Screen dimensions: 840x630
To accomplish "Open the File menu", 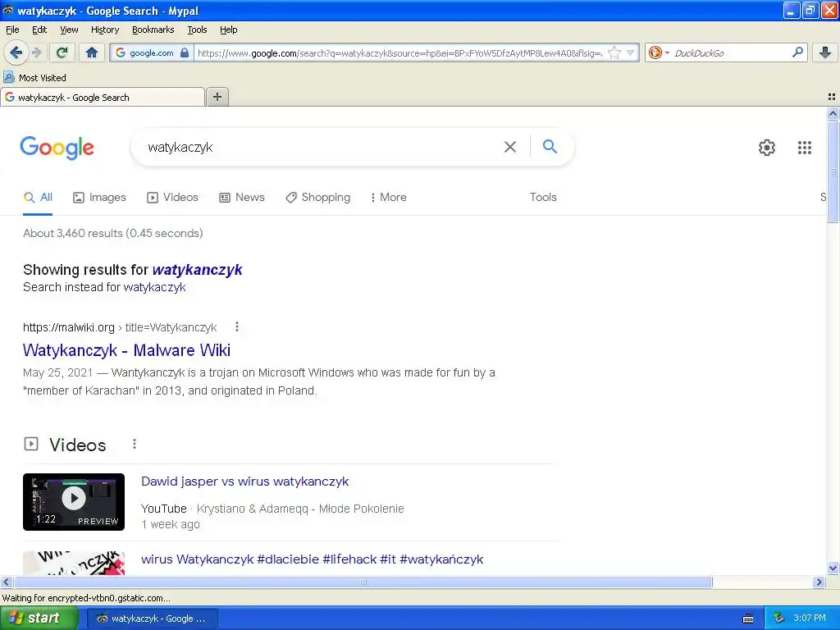I will click(12, 30).
